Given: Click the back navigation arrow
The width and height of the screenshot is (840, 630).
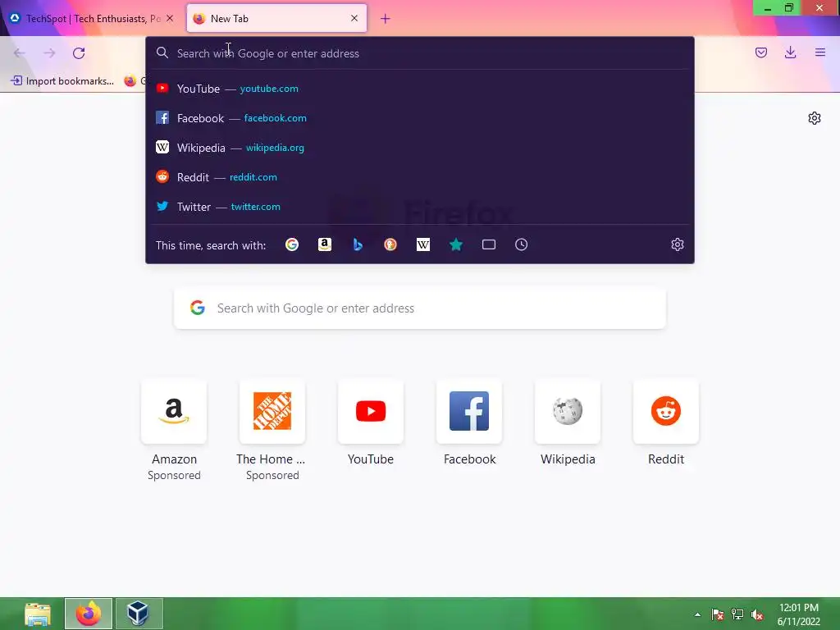Looking at the screenshot, I should pos(20,53).
